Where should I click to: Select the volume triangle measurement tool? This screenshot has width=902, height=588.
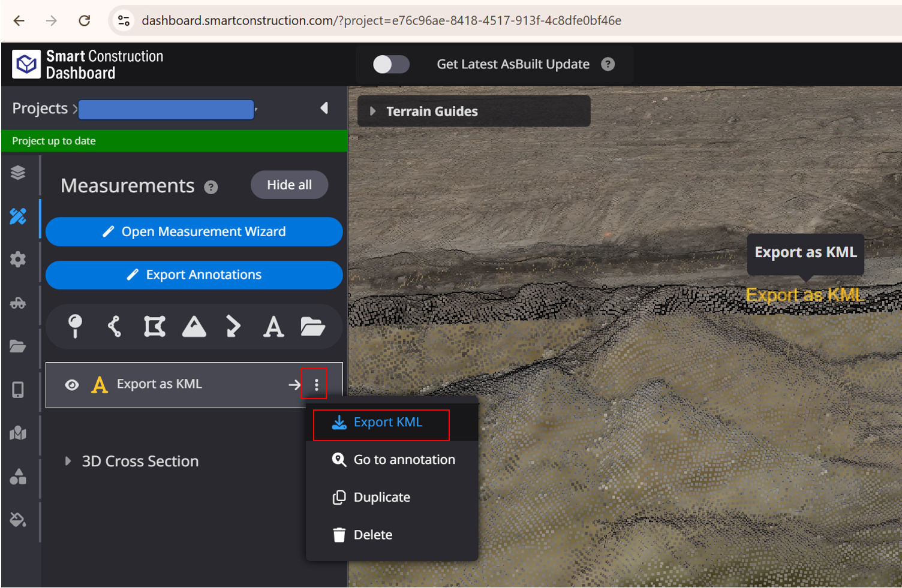(x=194, y=327)
